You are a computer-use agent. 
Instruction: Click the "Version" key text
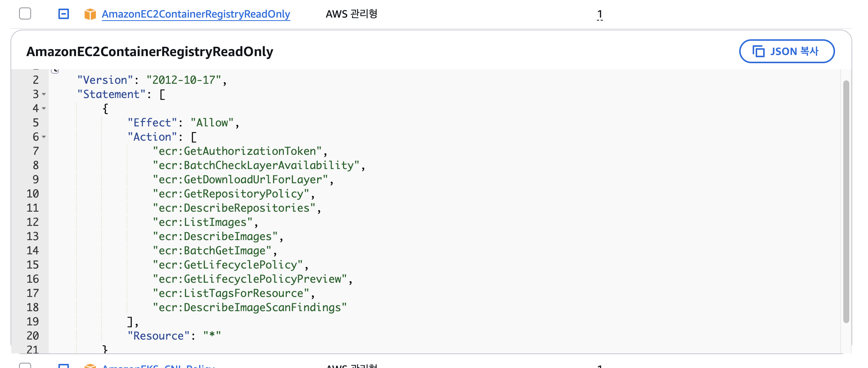[105, 80]
